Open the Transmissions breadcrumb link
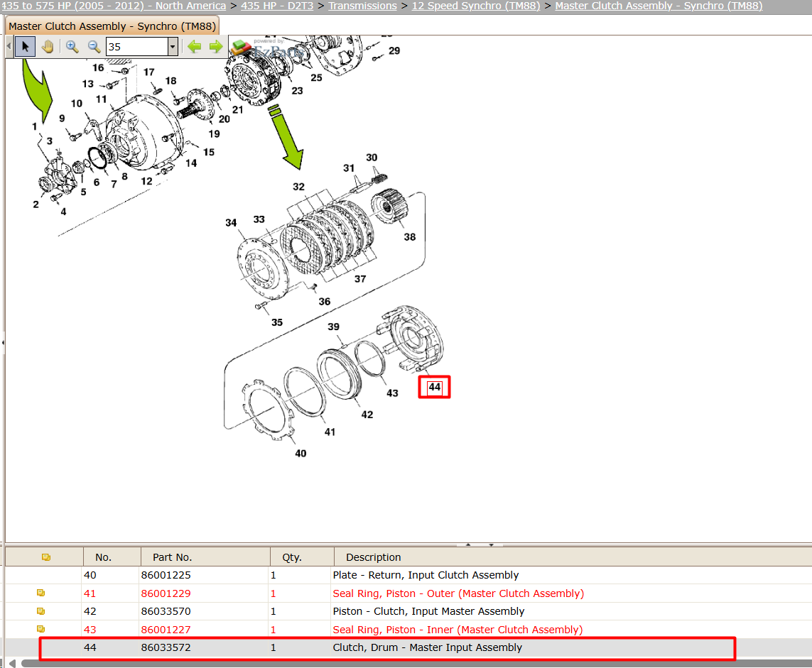This screenshot has width=812, height=668. pyautogui.click(x=362, y=6)
